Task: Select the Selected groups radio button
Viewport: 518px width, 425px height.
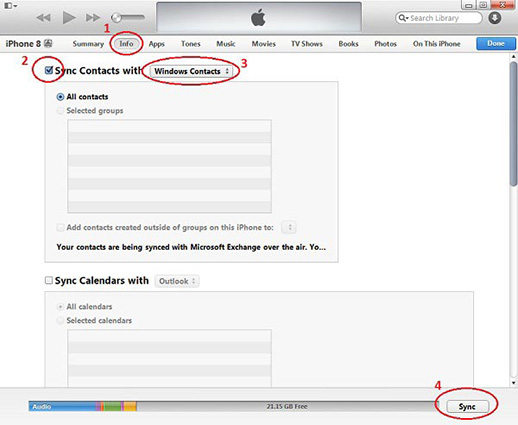Action: pyautogui.click(x=60, y=111)
